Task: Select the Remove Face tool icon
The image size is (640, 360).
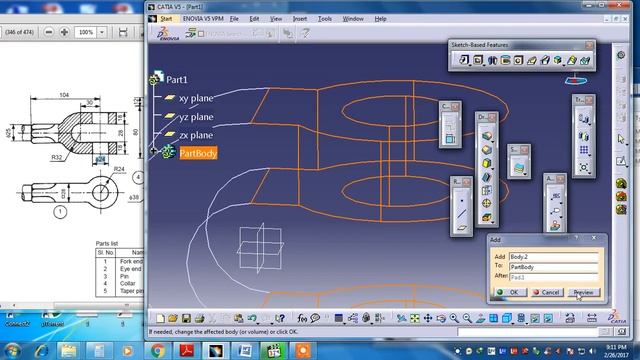Action: click(x=487, y=217)
